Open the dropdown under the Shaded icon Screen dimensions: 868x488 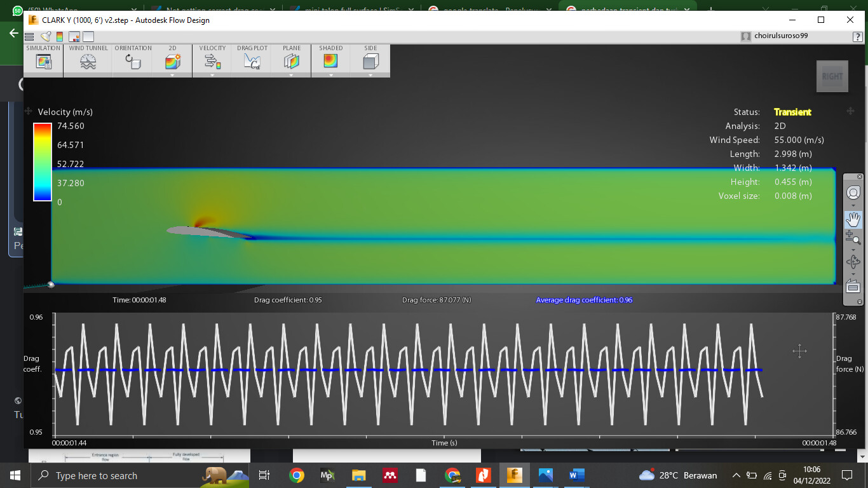tap(330, 76)
